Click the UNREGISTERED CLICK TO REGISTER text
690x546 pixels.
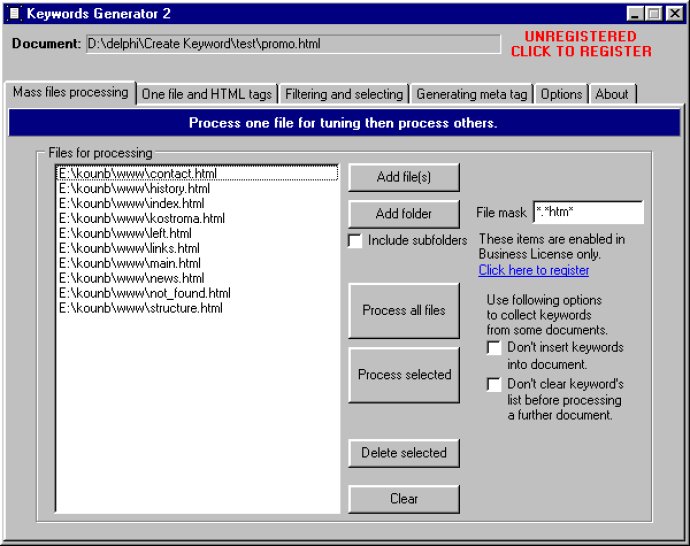(581, 44)
